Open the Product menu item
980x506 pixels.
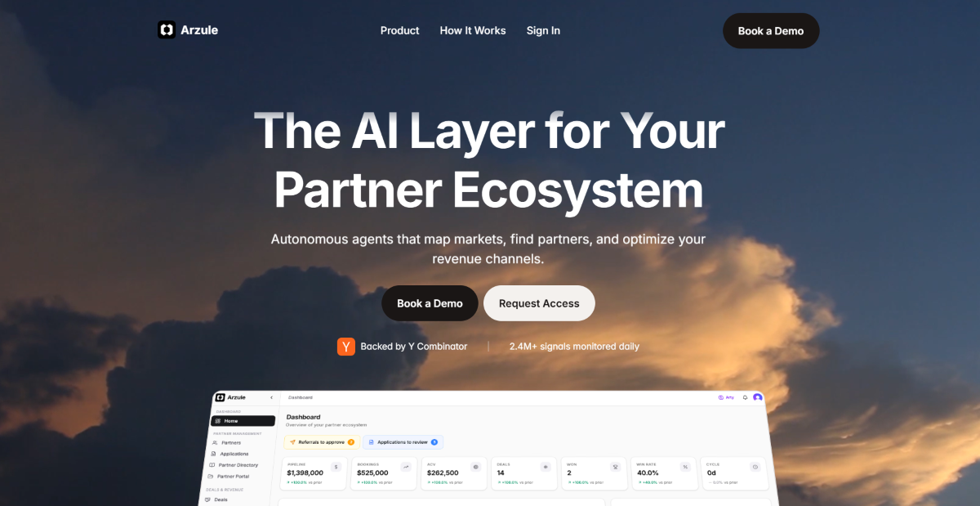coord(399,30)
